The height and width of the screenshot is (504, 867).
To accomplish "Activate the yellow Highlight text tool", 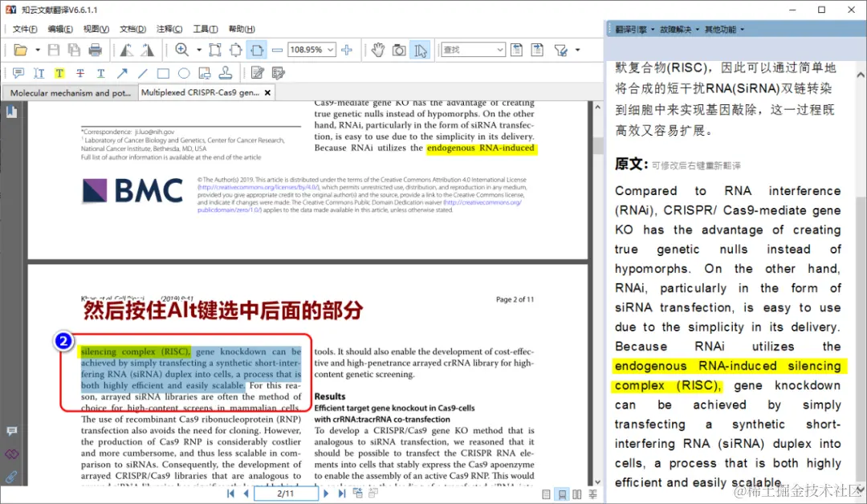I will pos(59,72).
